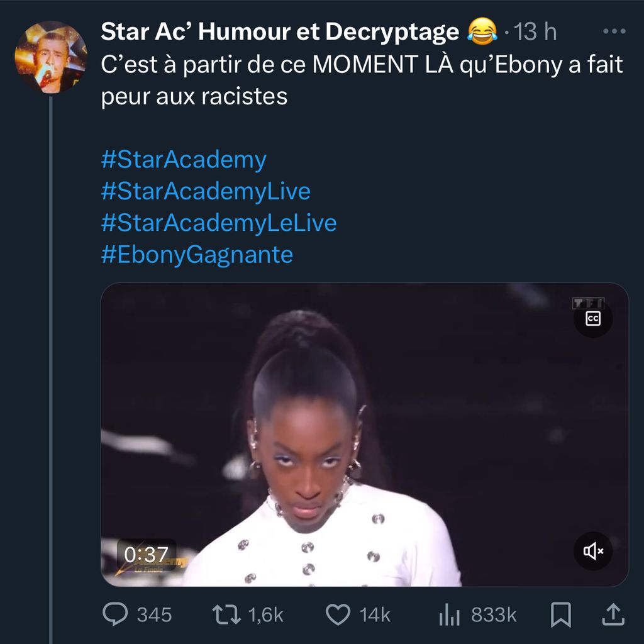Open the poster's round profile avatar
Screen dimensions: 644x644
(x=50, y=57)
